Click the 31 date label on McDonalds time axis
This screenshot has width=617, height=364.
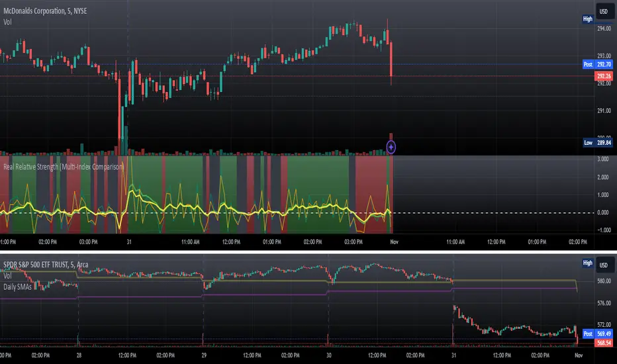pyautogui.click(x=129, y=242)
